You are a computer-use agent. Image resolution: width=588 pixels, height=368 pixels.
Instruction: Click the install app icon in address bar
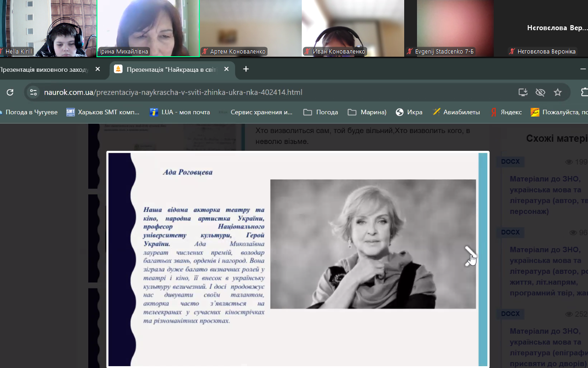(523, 92)
